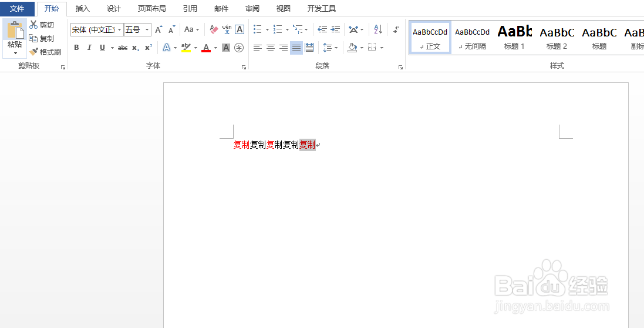
Task: Apply the 正文 (Normal) style
Action: click(x=430, y=38)
